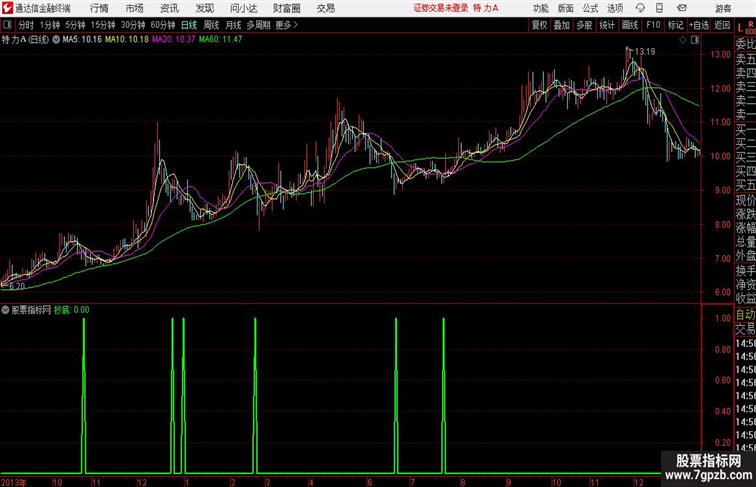Open the mail envelope icon
Screen dimensions: 756x487
682,8
